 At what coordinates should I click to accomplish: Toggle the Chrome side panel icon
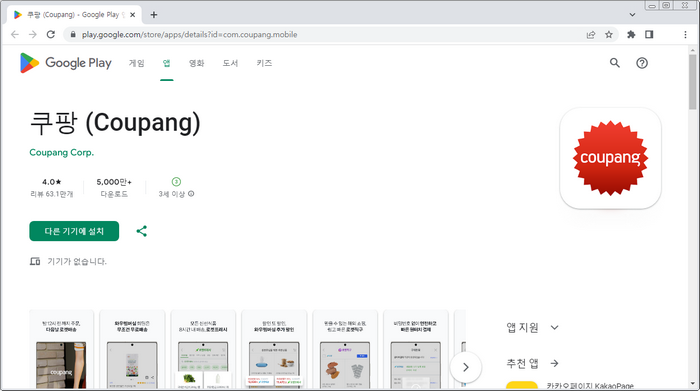click(649, 34)
